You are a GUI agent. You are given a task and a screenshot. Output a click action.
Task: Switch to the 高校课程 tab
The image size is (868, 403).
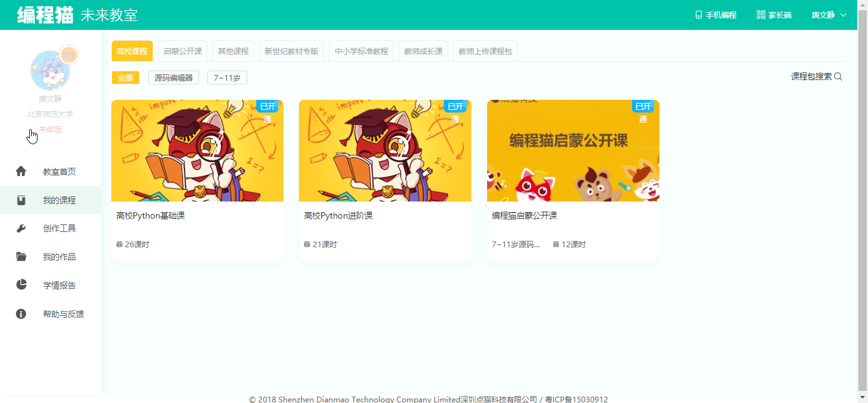click(x=132, y=51)
